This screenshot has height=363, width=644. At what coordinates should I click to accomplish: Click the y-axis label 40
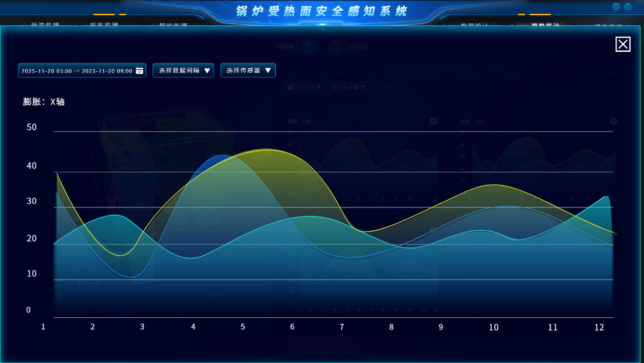click(x=31, y=166)
